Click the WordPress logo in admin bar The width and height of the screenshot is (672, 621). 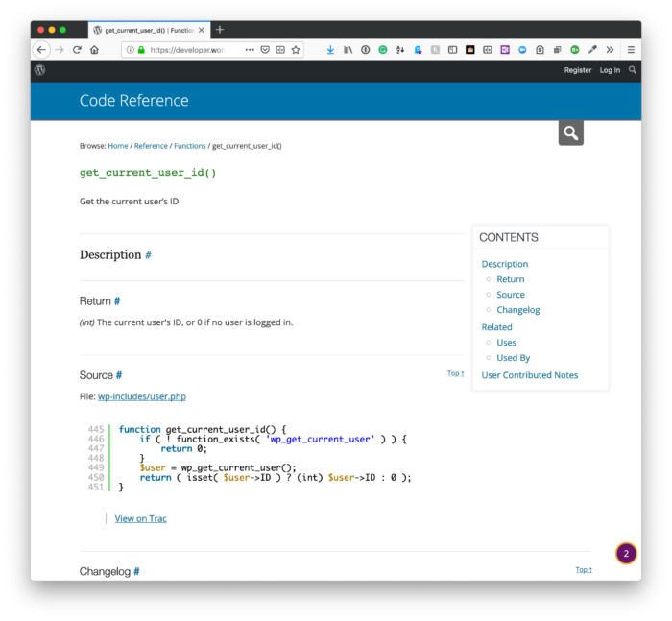pos(40,70)
